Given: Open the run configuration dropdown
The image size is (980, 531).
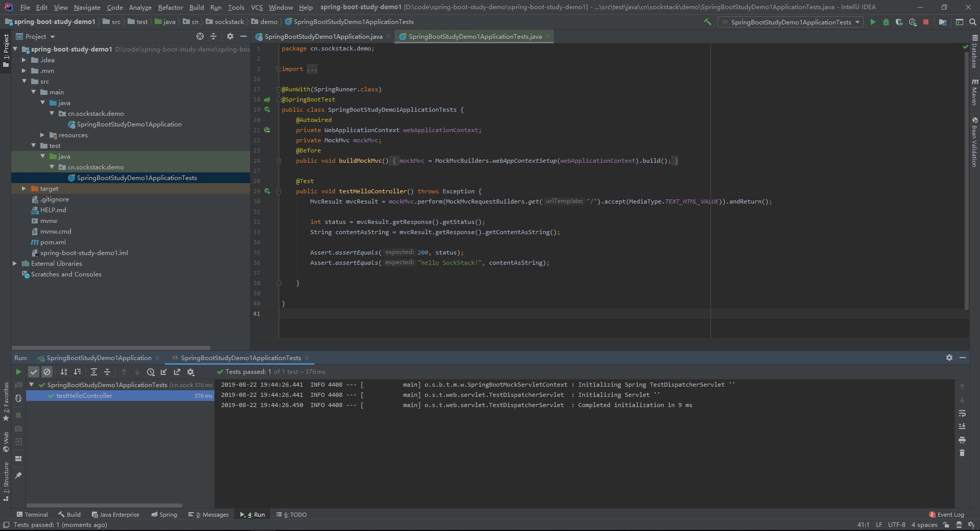Looking at the screenshot, I should (790, 22).
